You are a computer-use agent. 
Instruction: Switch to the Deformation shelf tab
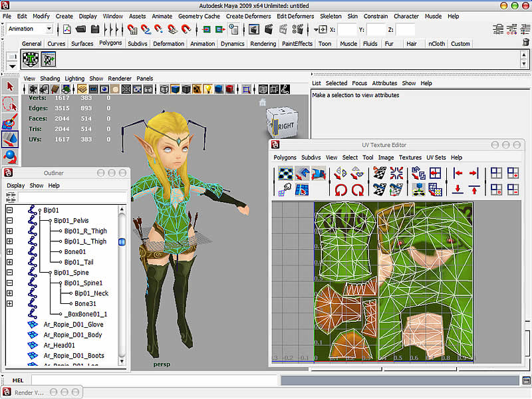pyautogui.click(x=168, y=44)
